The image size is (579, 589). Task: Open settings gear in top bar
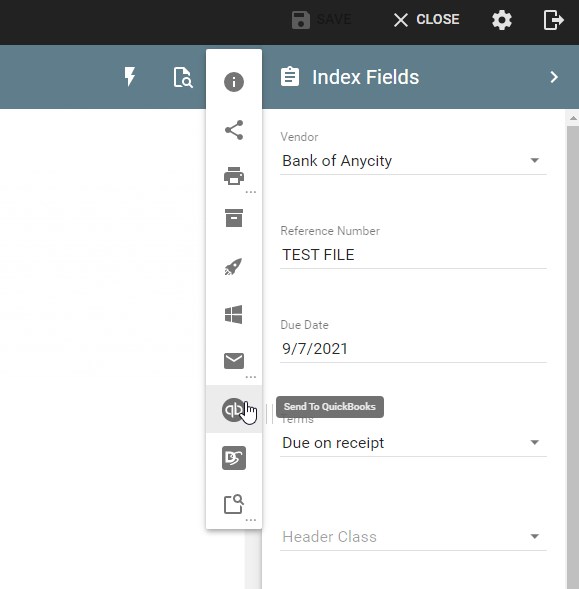(502, 20)
